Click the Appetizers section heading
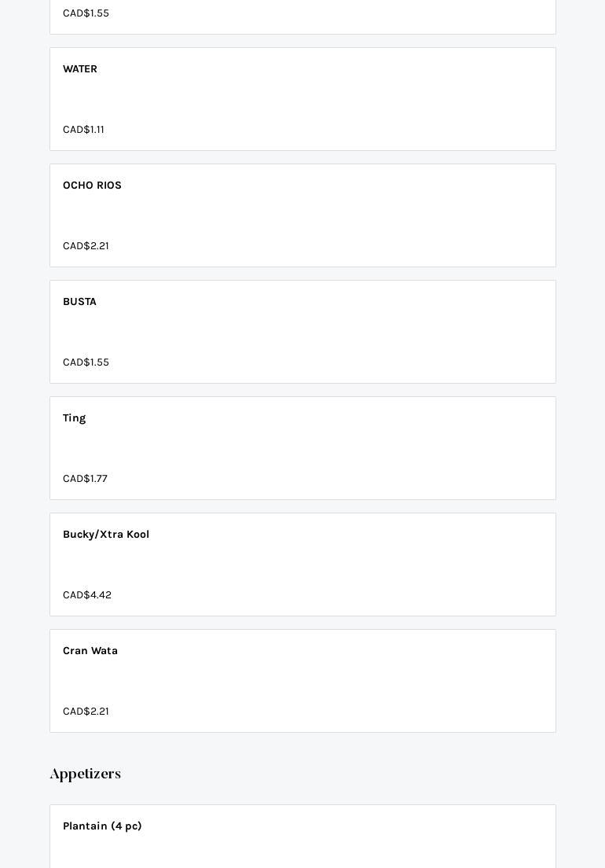The height and width of the screenshot is (868, 605). click(85, 774)
